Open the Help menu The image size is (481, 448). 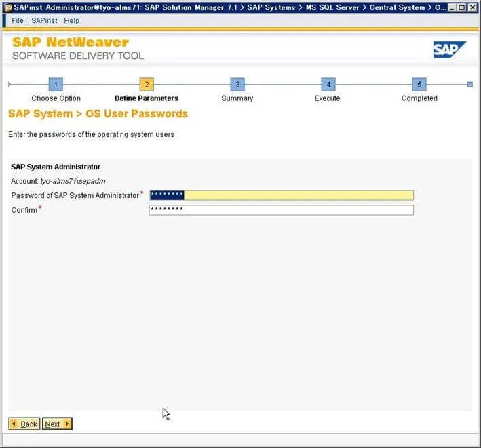pyautogui.click(x=71, y=20)
